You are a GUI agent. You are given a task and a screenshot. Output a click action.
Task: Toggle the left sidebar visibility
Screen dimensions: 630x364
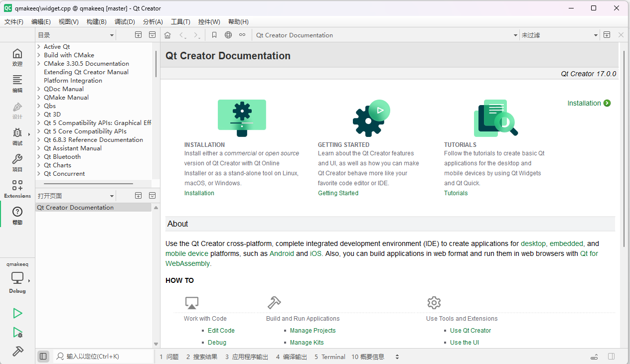click(43, 357)
